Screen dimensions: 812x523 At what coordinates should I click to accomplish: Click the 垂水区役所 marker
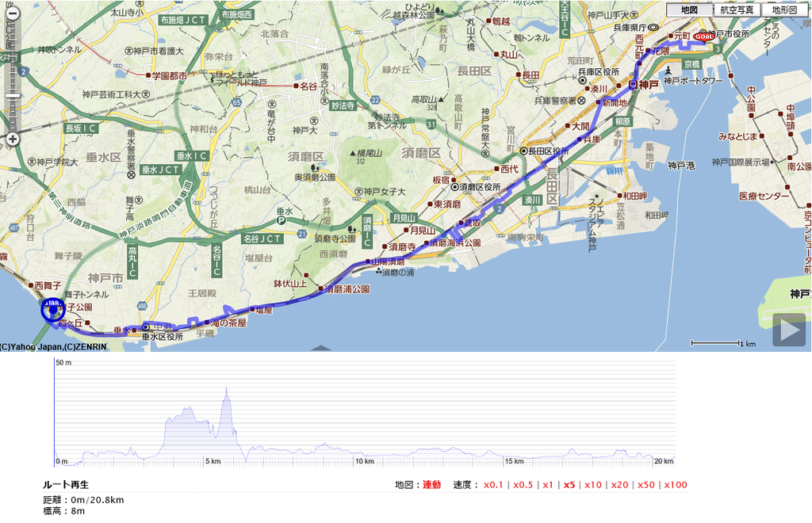coord(146,327)
